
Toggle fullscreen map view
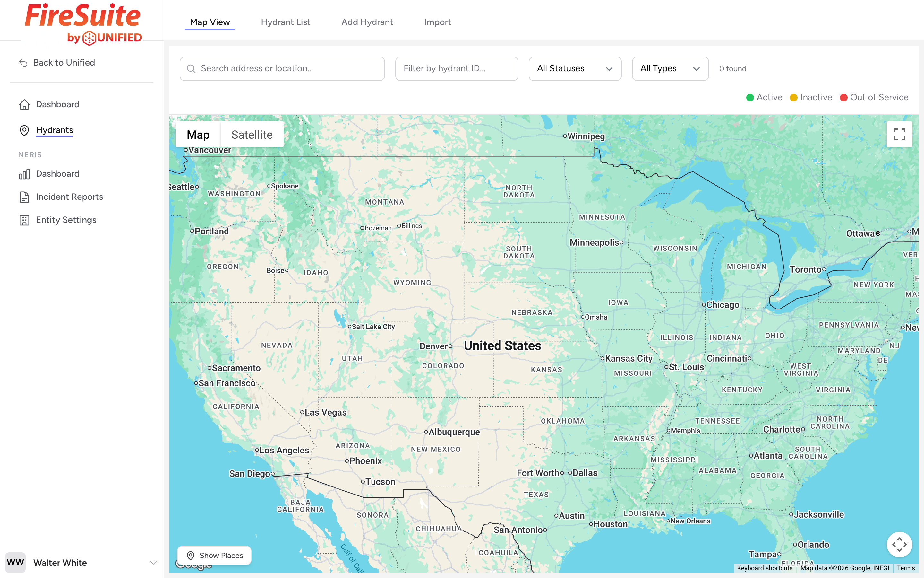(899, 134)
